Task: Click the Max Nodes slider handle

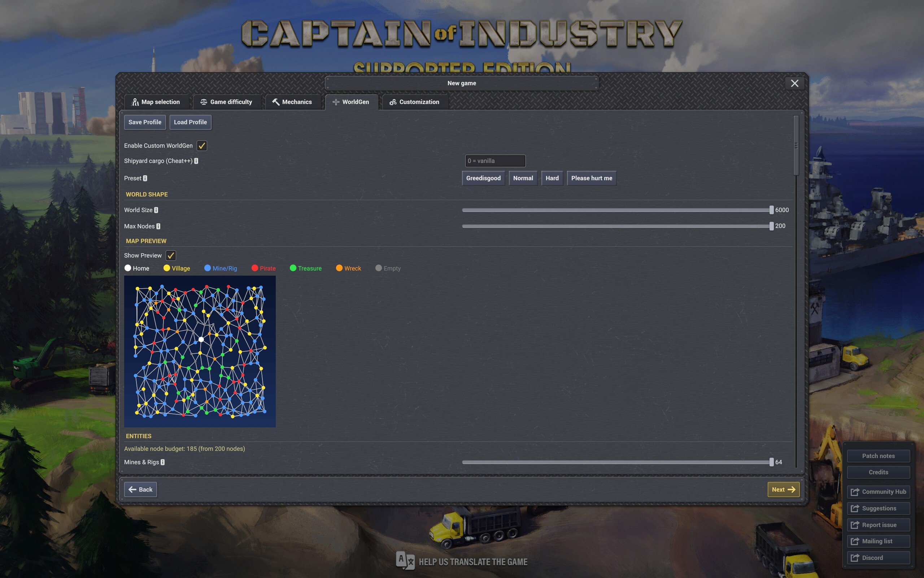Action: click(771, 226)
